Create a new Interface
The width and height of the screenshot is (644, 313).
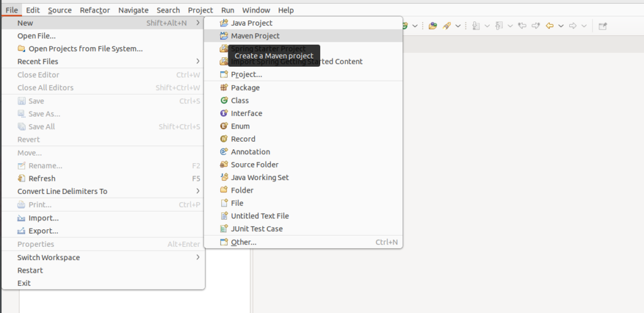pyautogui.click(x=303, y=113)
